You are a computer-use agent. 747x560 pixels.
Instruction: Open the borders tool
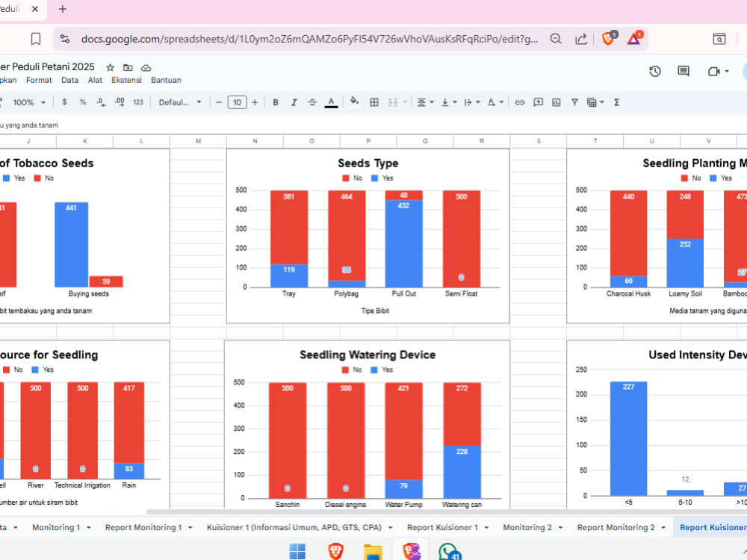[x=374, y=102]
